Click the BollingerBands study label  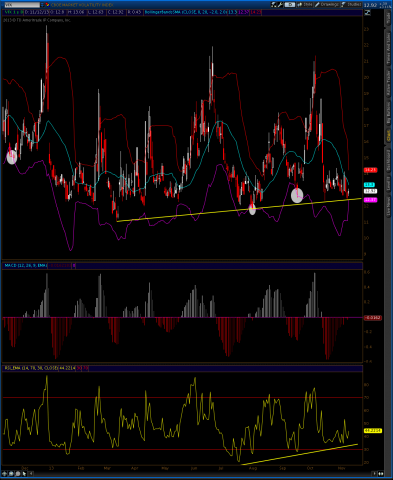[x=186, y=12]
